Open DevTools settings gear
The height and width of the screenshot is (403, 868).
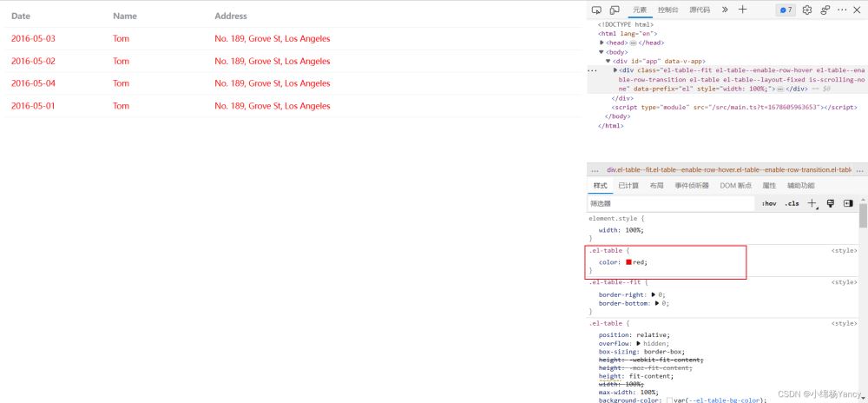[x=807, y=10]
